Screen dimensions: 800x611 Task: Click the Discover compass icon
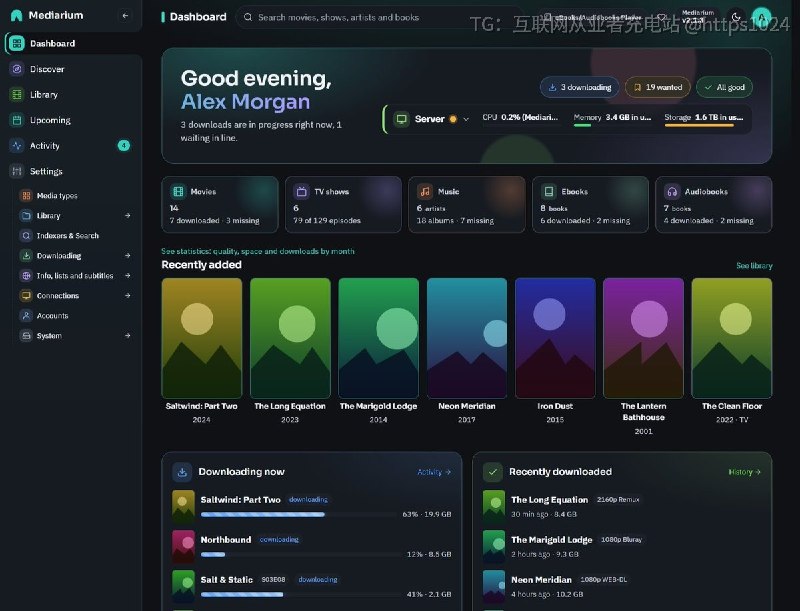pyautogui.click(x=17, y=69)
